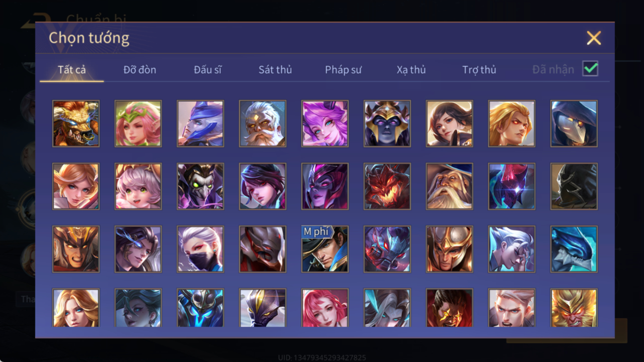This screenshot has height=362, width=644.
Task: Open the Sát thủ tab
Action: [275, 70]
